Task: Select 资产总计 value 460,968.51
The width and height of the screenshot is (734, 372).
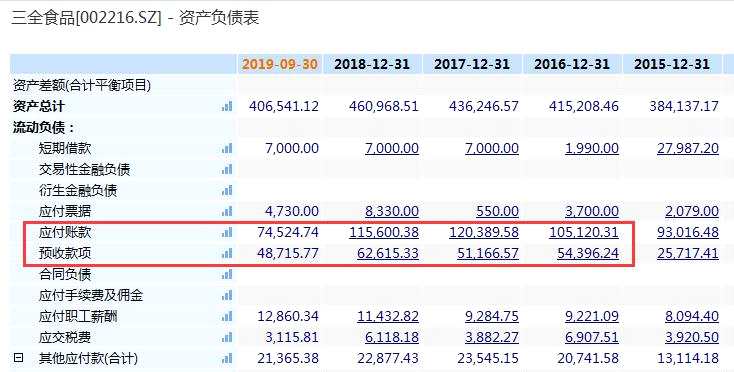Action: click(x=384, y=107)
